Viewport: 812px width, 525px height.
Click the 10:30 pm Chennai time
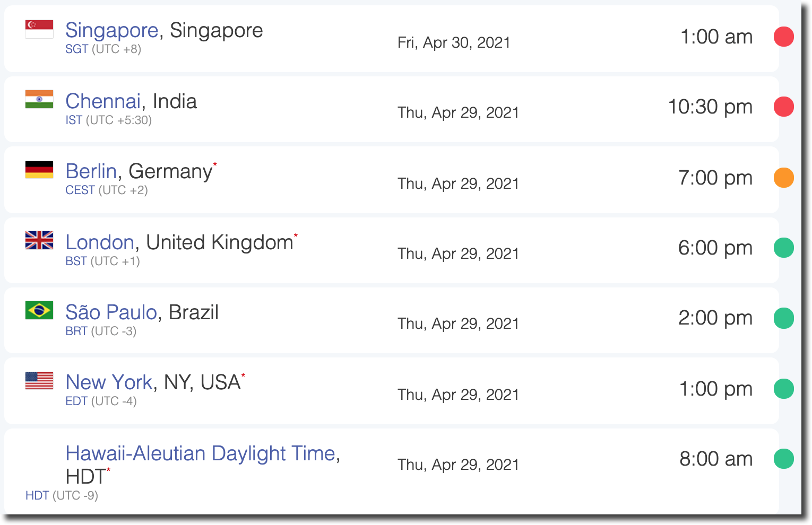[710, 107]
